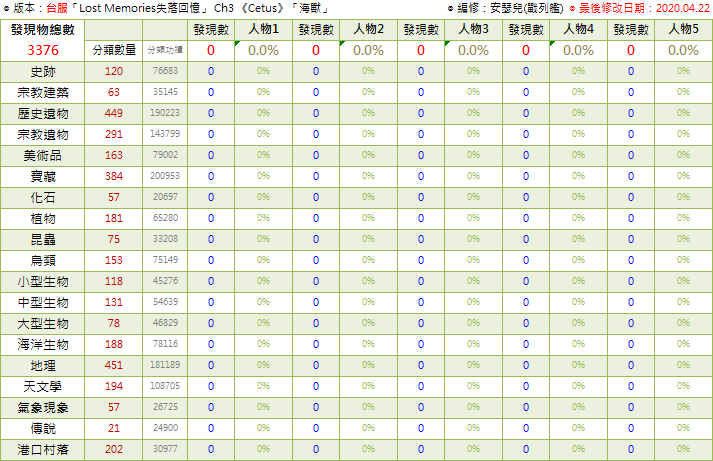Select the 美術品 category cell
Image resolution: width=713 pixels, height=461 pixels.
click(43, 155)
